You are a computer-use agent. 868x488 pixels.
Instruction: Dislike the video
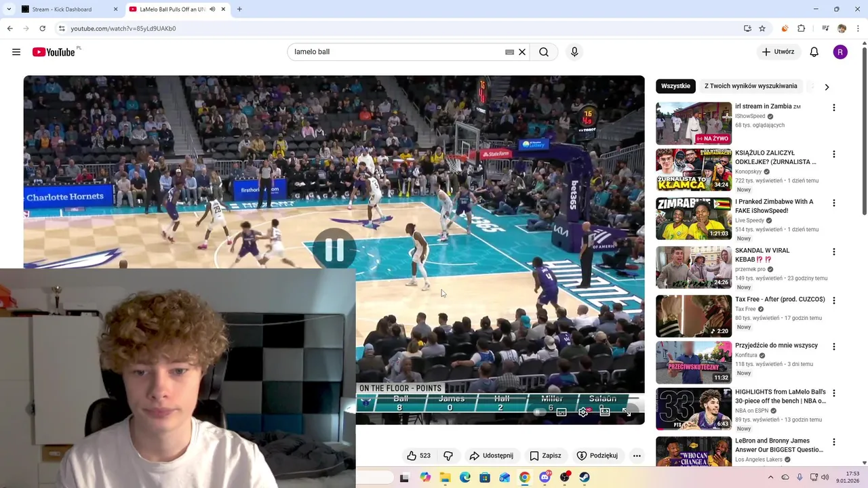coord(448,455)
